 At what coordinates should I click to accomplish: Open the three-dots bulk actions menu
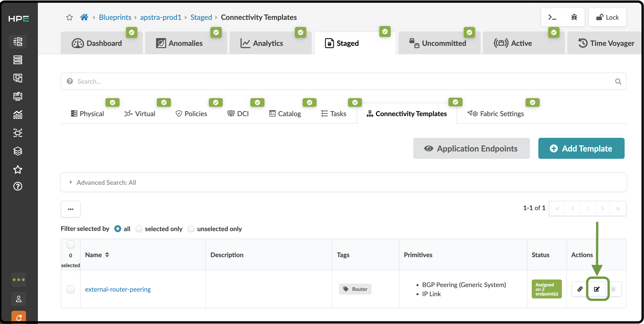[x=71, y=209]
